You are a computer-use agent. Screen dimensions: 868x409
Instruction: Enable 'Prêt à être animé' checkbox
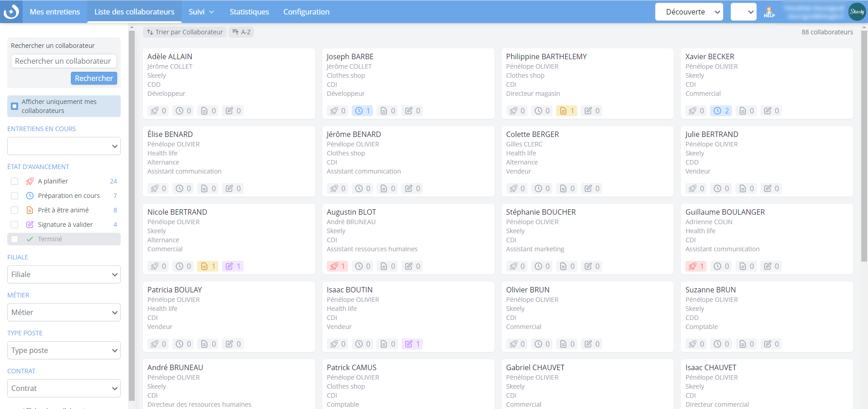coord(14,210)
